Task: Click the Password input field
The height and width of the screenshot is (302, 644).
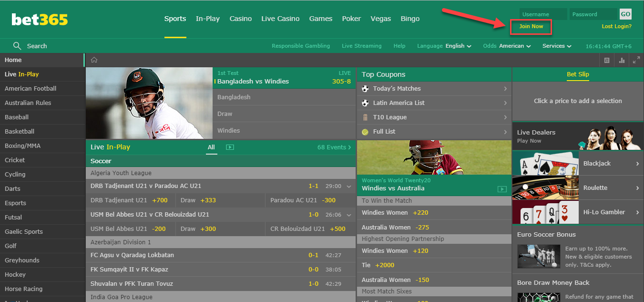Action: point(593,14)
